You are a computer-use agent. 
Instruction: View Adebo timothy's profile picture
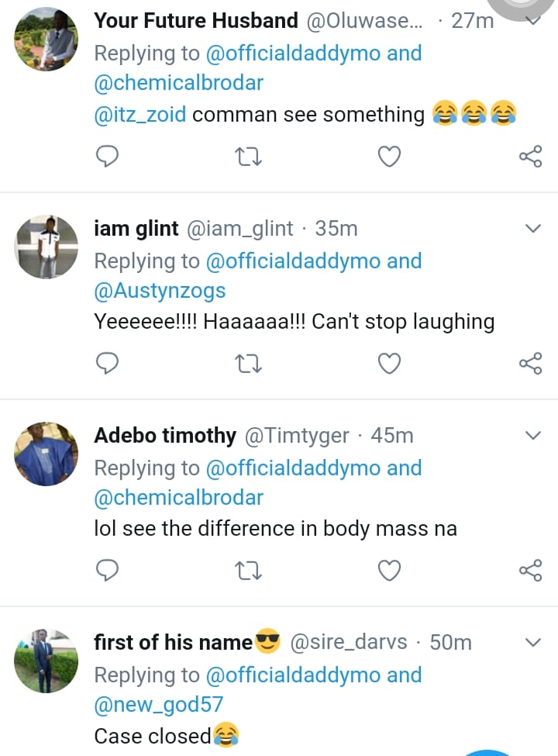[x=46, y=454]
